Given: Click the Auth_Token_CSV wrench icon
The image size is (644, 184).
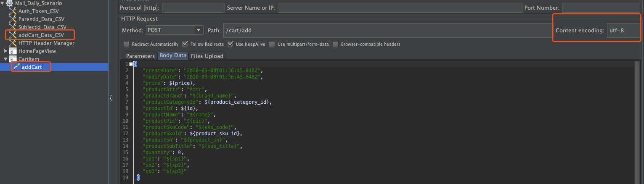Looking at the screenshot, I should (x=13, y=11).
